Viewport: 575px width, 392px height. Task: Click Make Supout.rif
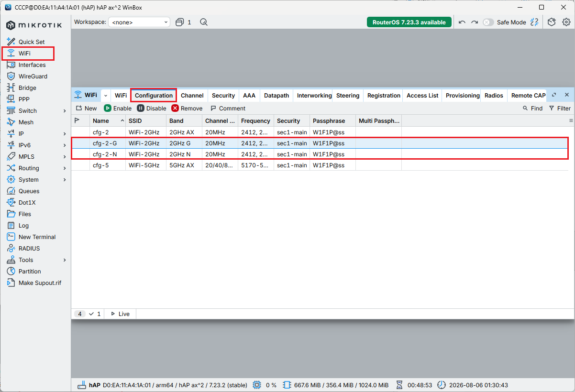pos(40,283)
